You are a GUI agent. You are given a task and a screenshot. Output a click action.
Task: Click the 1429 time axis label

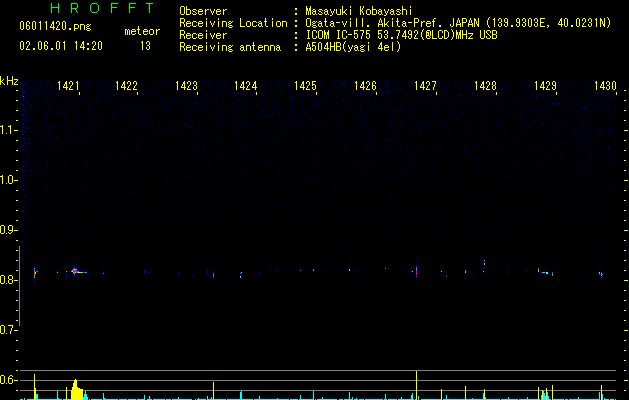[x=546, y=85]
